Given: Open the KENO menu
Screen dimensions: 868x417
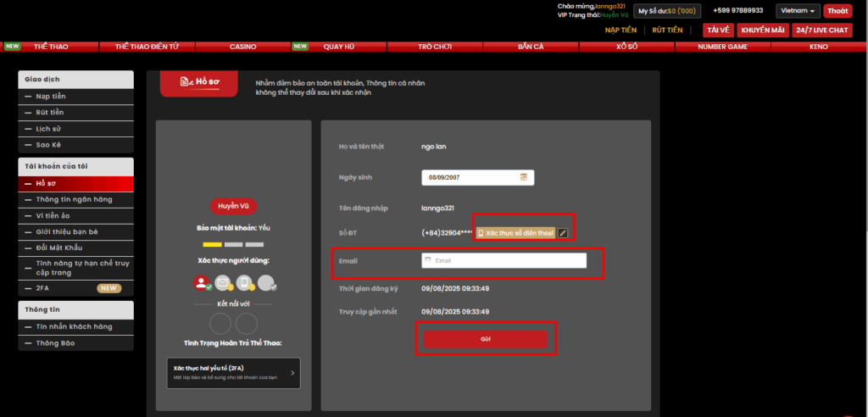Looking at the screenshot, I should click(x=818, y=47).
